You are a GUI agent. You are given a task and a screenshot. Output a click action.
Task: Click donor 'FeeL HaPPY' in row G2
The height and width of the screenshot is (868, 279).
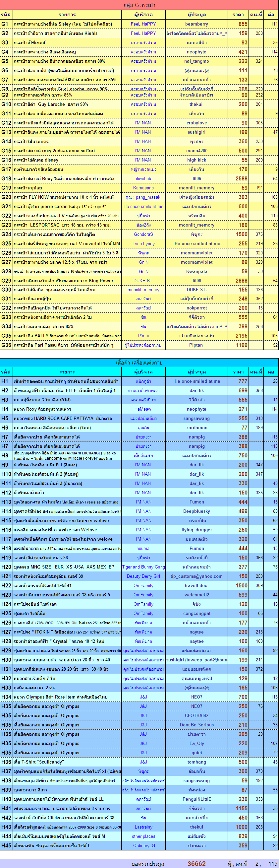tap(143, 33)
